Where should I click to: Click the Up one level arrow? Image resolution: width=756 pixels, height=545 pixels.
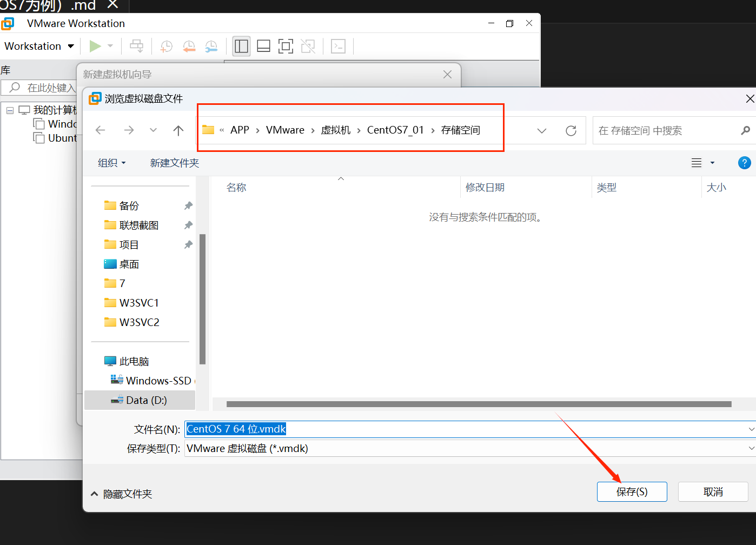click(x=178, y=130)
